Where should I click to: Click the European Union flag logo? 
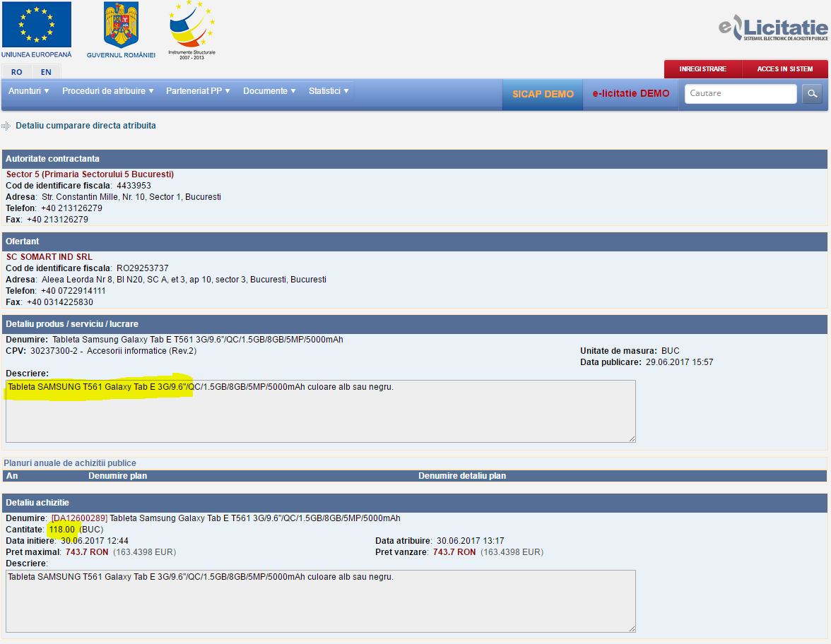tap(37, 25)
